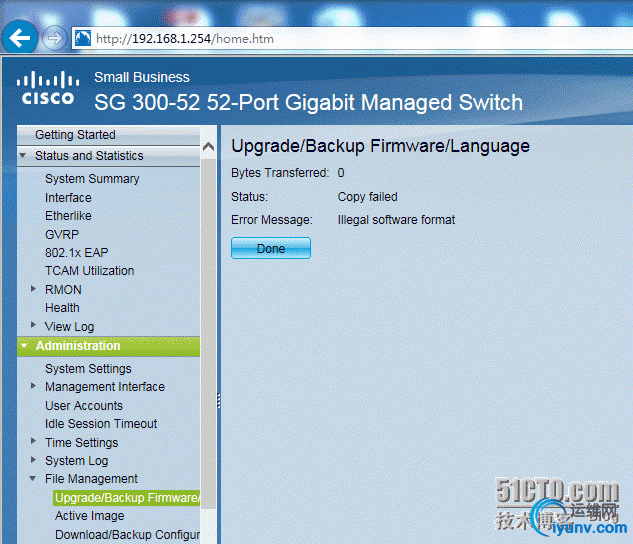The height and width of the screenshot is (544, 633).
Task: Expand the View Log tree arrow
Action: pos(34,325)
